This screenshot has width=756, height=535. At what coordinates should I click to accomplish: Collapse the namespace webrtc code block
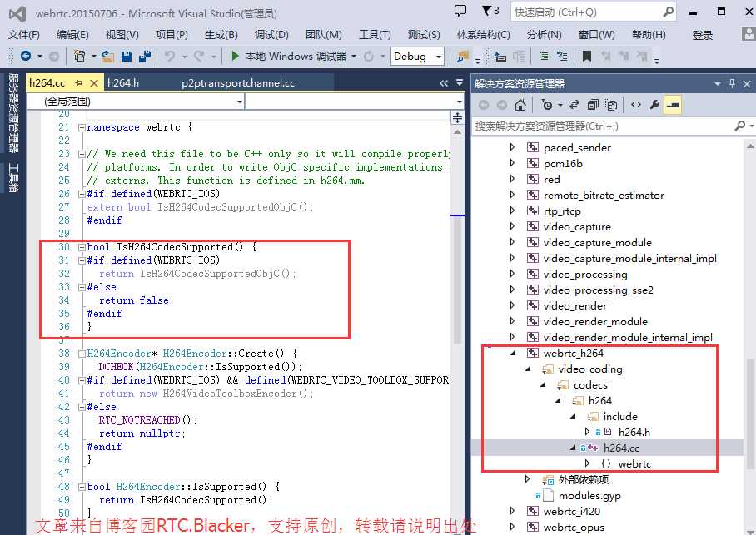[82, 128]
